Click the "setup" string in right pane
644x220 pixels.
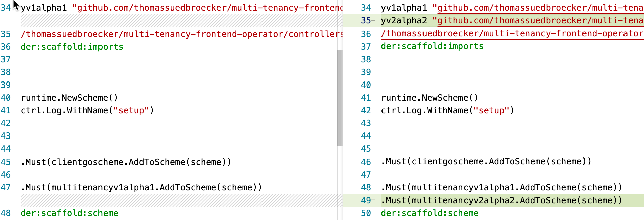coord(491,110)
